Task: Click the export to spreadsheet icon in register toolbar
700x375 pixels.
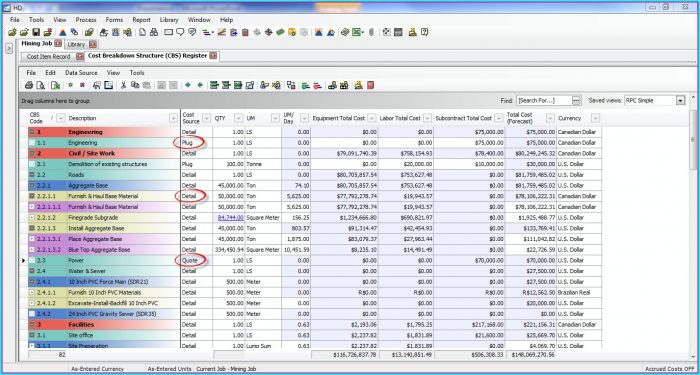Action: 55,85
